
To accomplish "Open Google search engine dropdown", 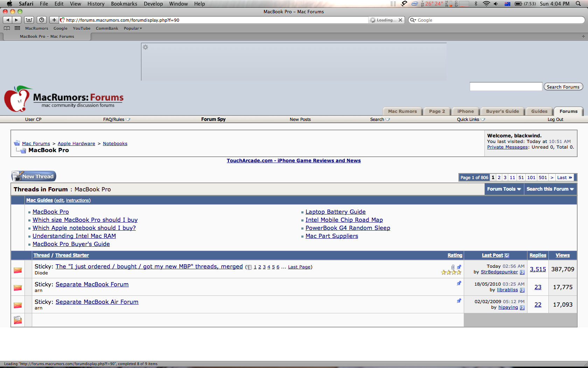I will [x=413, y=20].
